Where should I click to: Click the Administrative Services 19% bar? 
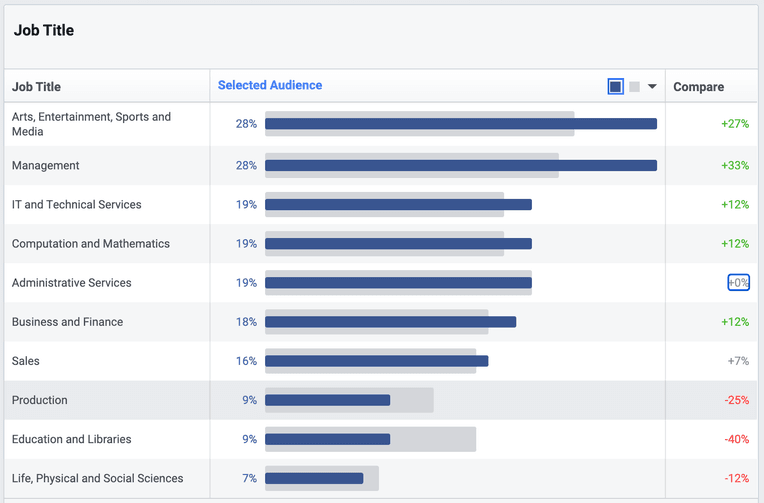tap(398, 283)
